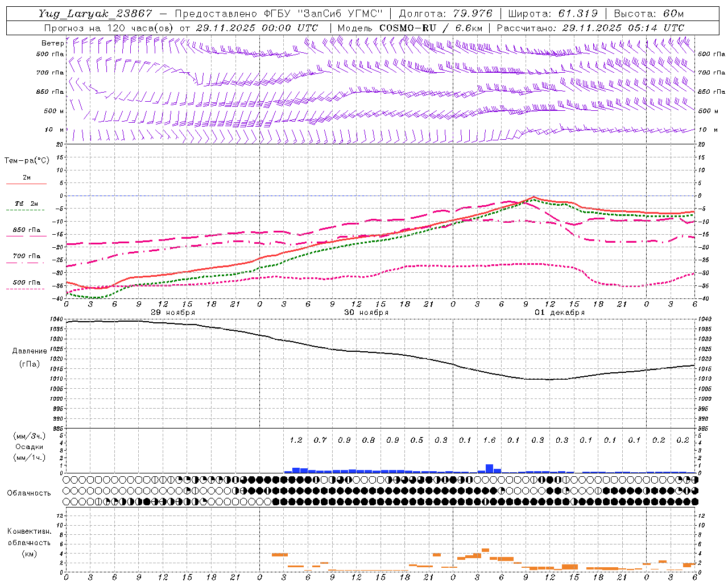Click the '30 ноября' date label
Image resolution: width=728 pixels, height=582 pixels.
366,313
